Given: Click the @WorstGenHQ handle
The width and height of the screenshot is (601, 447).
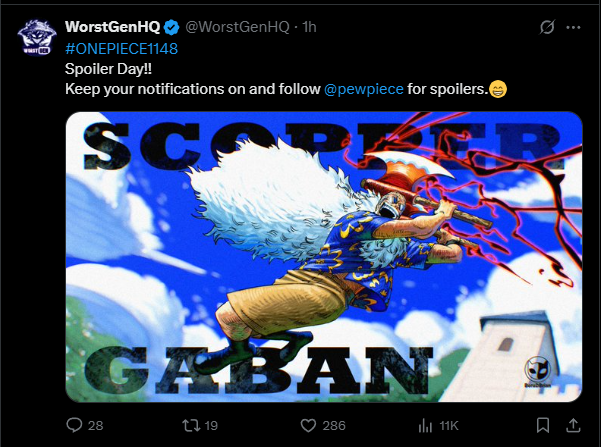Looking at the screenshot, I should tap(237, 27).
